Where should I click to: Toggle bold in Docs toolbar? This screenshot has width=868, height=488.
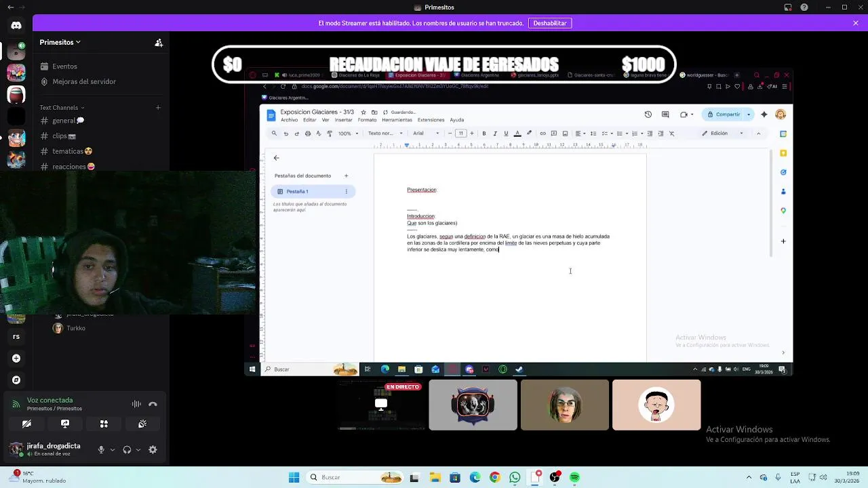pyautogui.click(x=484, y=134)
